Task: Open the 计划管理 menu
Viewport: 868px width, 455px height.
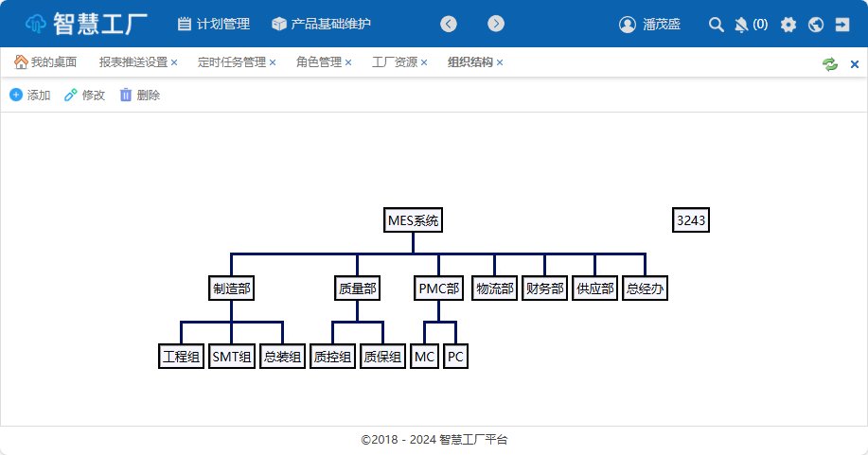Action: click(213, 24)
